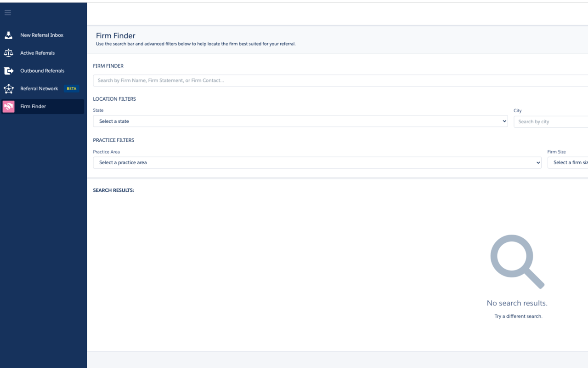Open the Firm Size dropdown
This screenshot has height=368, width=588.
pos(568,162)
